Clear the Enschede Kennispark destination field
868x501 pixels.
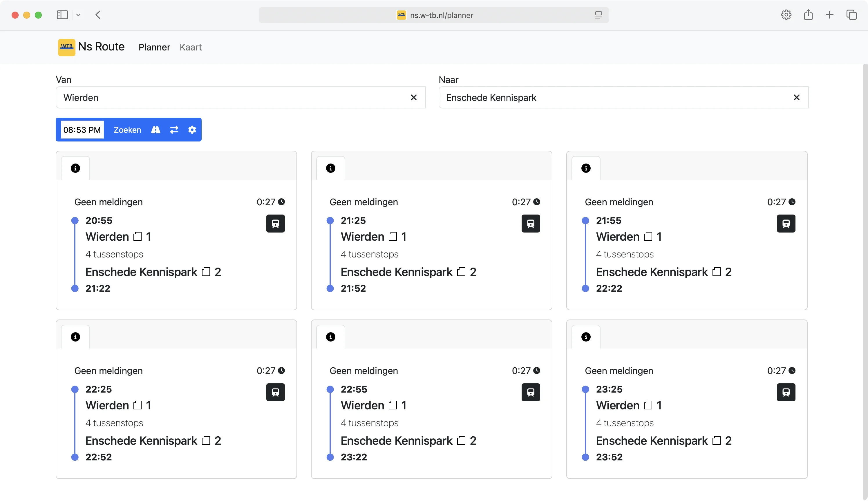[796, 98]
